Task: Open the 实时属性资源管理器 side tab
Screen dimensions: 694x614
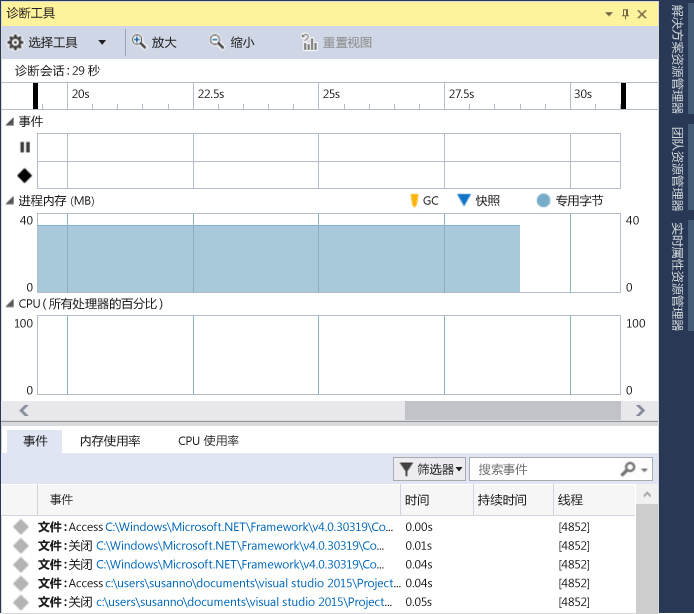Action: (x=677, y=277)
